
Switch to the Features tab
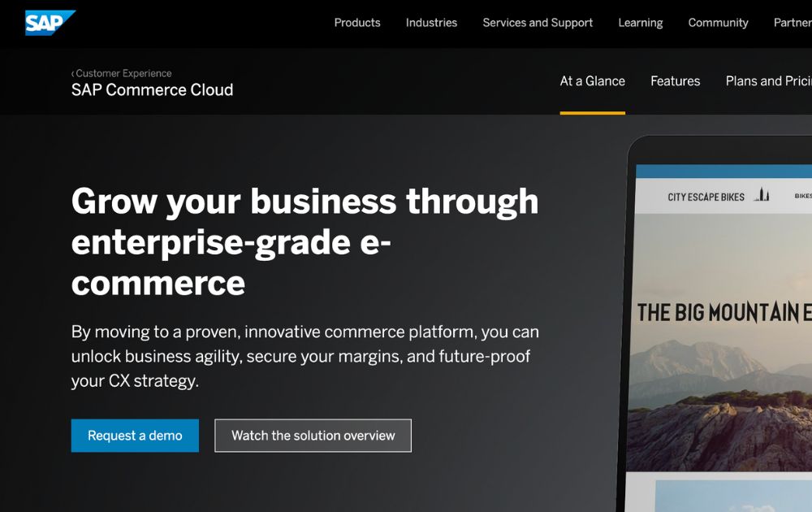(x=675, y=81)
